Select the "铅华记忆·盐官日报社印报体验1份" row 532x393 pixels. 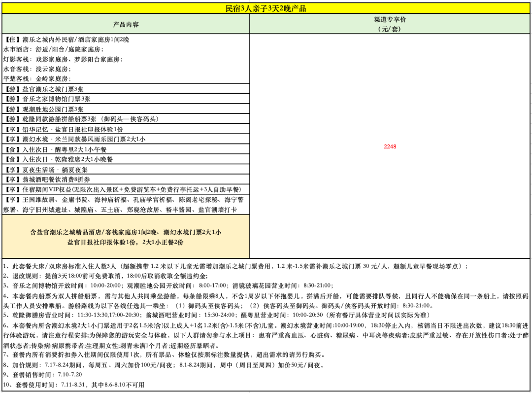(126, 129)
